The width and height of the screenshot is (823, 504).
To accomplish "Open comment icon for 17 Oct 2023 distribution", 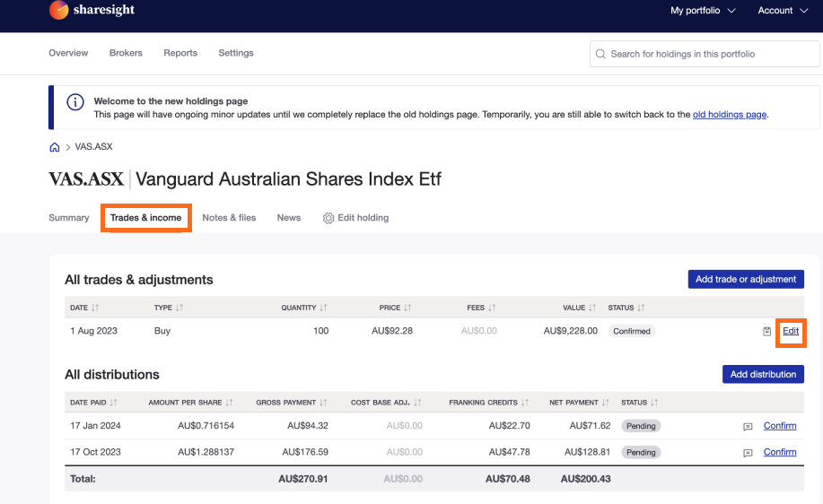I will tap(748, 453).
